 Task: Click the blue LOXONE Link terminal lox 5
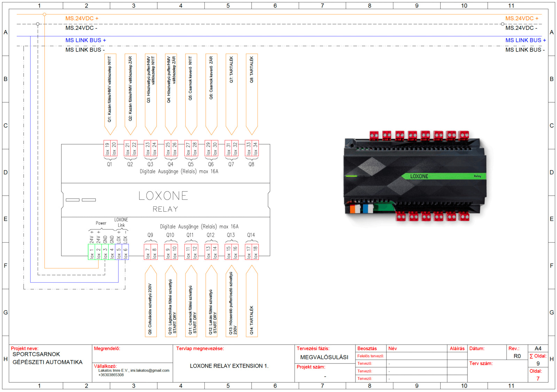(x=119, y=252)
